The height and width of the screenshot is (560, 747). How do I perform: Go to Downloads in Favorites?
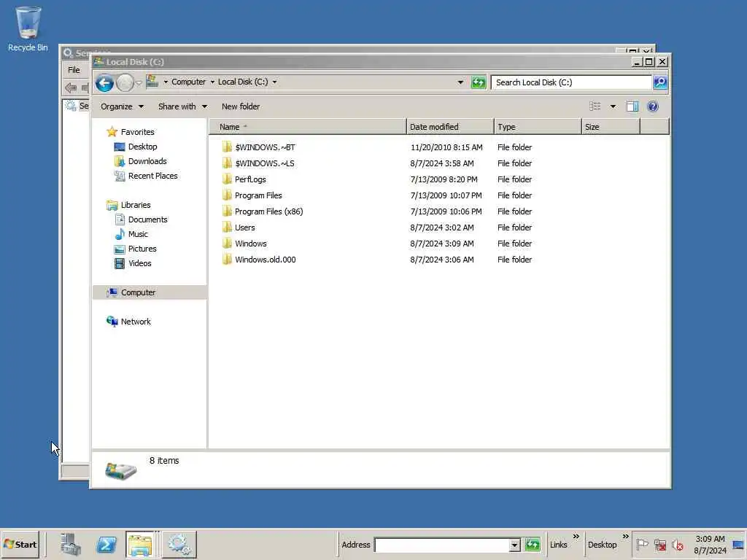point(141,161)
